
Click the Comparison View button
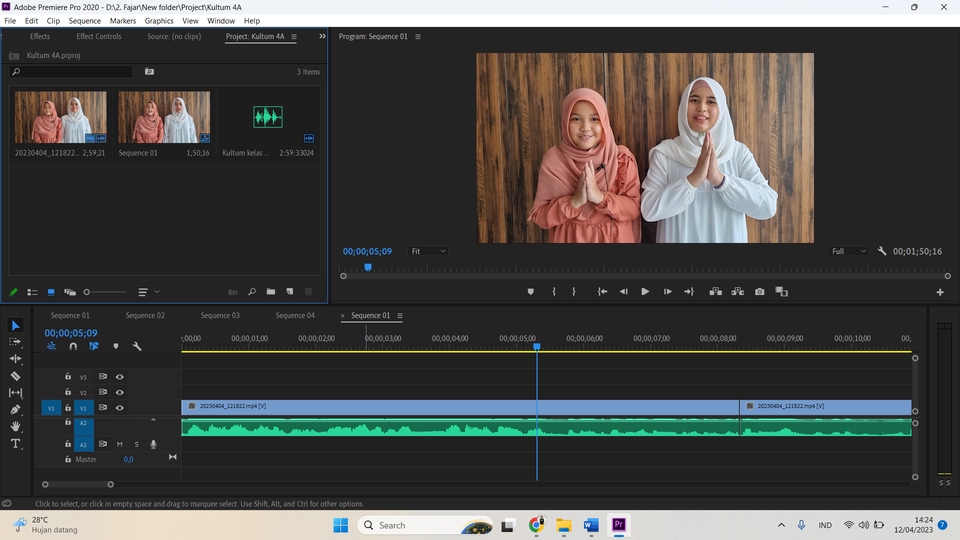[781, 291]
